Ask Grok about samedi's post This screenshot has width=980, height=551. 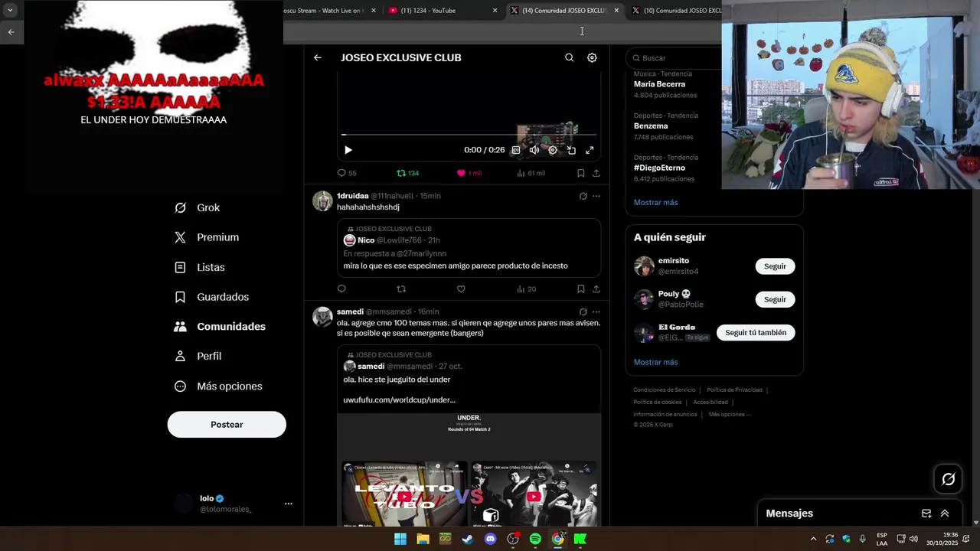coord(583,311)
